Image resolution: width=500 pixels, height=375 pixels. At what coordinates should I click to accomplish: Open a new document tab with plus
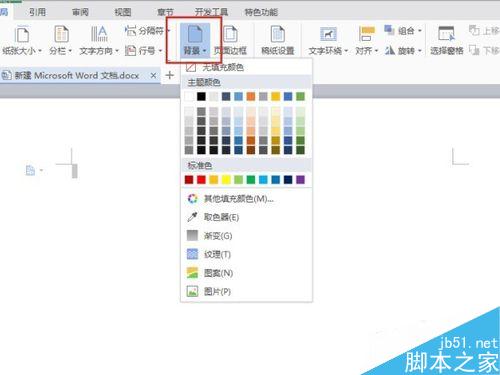[x=170, y=75]
